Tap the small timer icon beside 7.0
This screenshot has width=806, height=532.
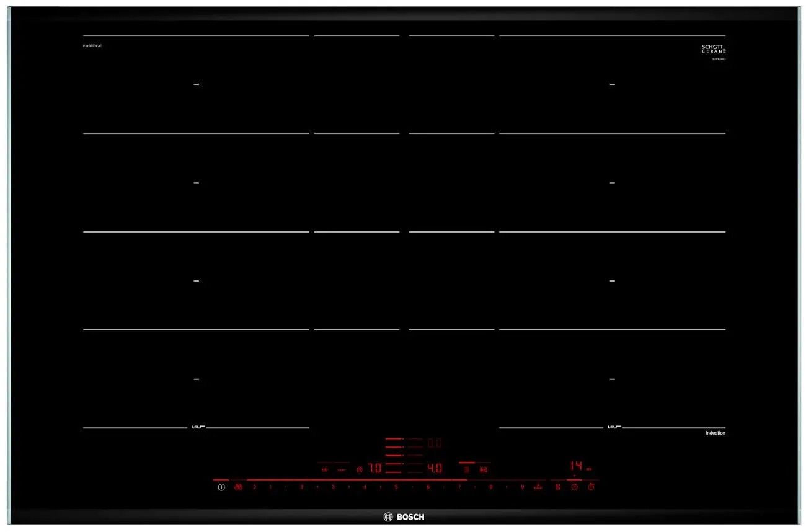360,469
